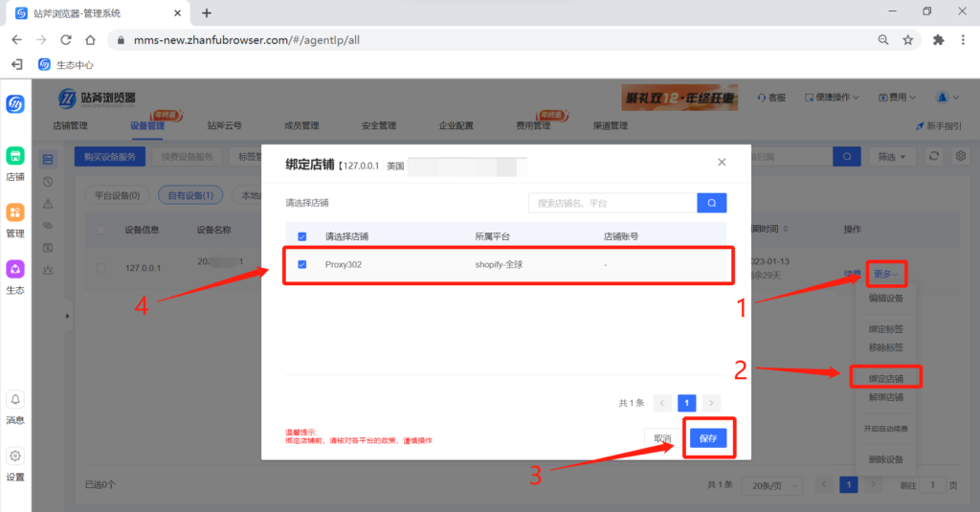Select 平台设备(0) filter pill

pos(117,195)
